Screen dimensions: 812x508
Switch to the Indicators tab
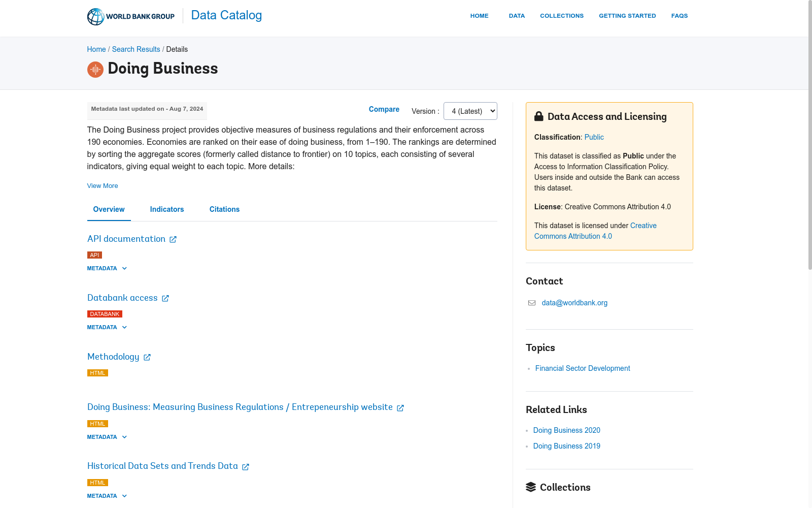pyautogui.click(x=167, y=209)
